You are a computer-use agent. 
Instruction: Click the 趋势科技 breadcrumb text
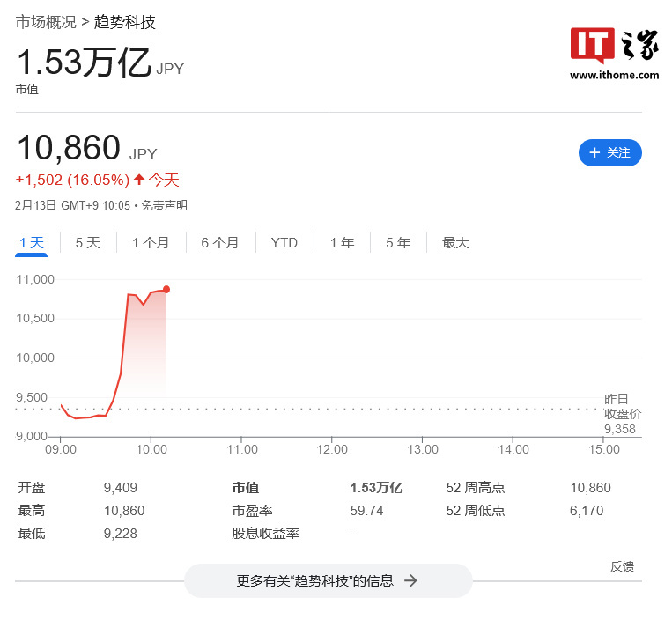(x=125, y=22)
